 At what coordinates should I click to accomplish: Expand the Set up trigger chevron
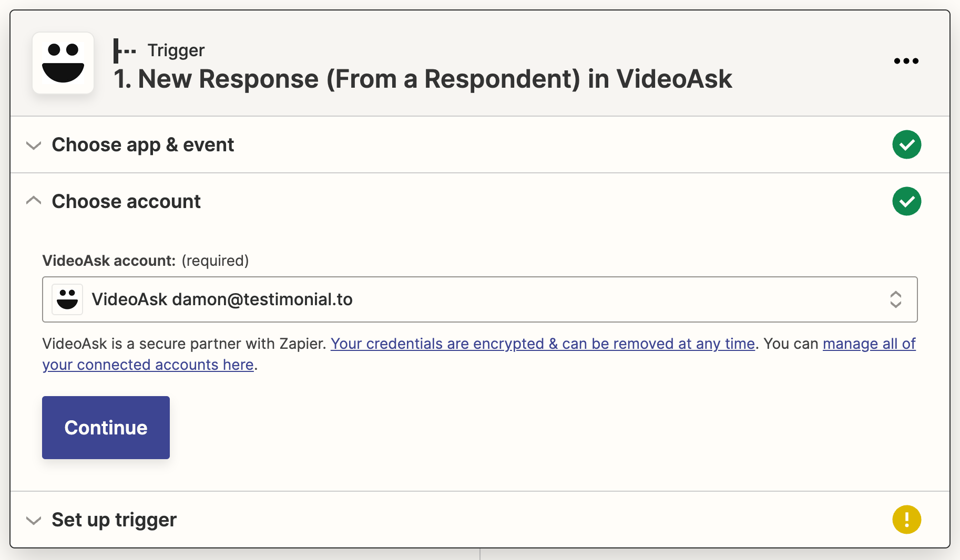34,520
